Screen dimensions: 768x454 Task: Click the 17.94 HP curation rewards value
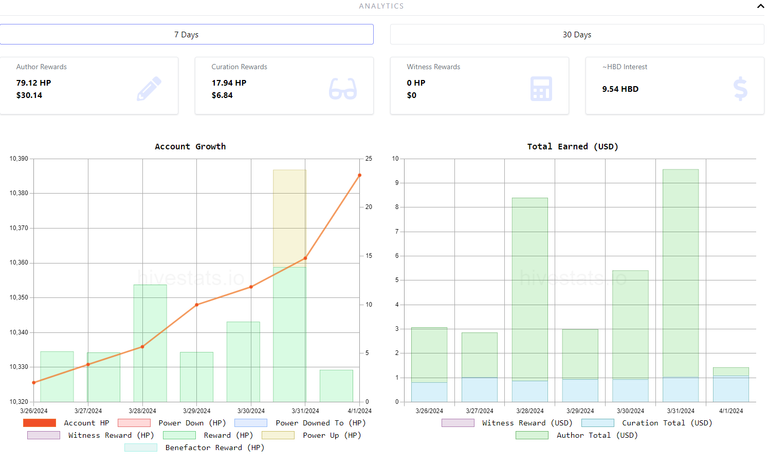point(229,83)
